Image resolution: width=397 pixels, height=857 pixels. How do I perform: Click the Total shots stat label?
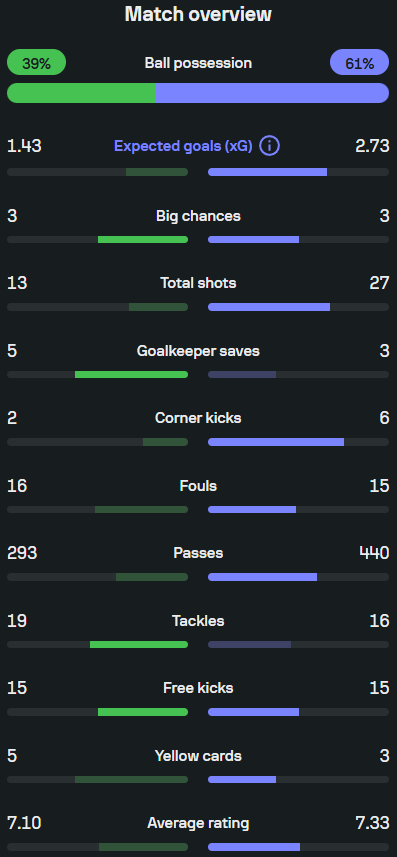(x=198, y=283)
